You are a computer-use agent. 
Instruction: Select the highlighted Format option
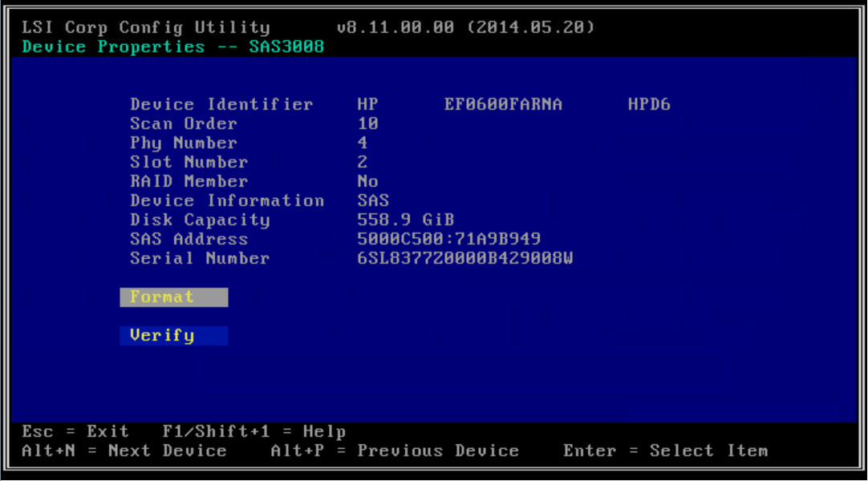[x=174, y=297]
